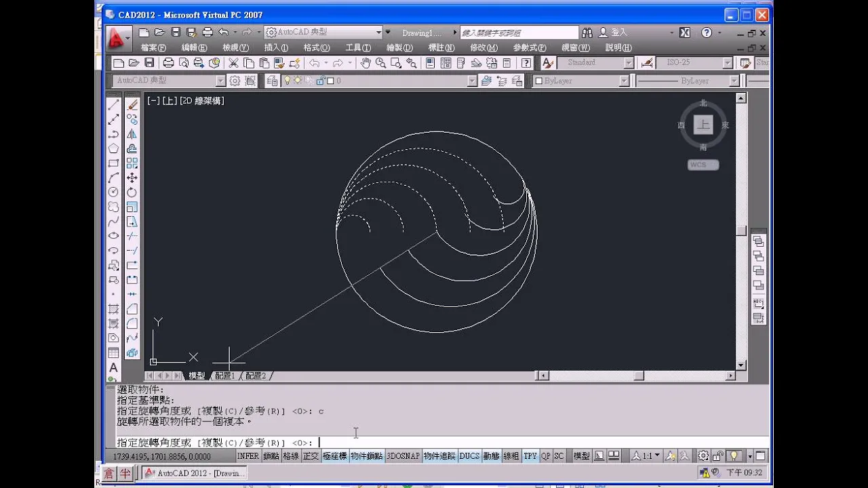Select the Multiline Text tool

click(113, 368)
